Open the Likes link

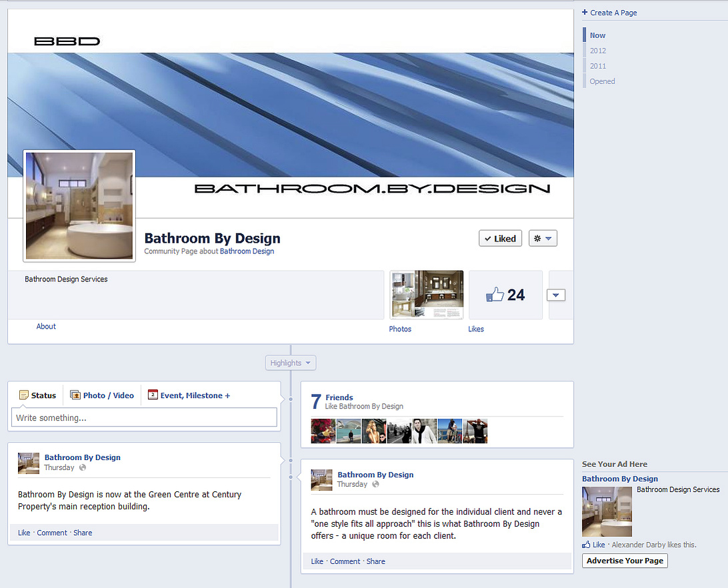tap(476, 329)
